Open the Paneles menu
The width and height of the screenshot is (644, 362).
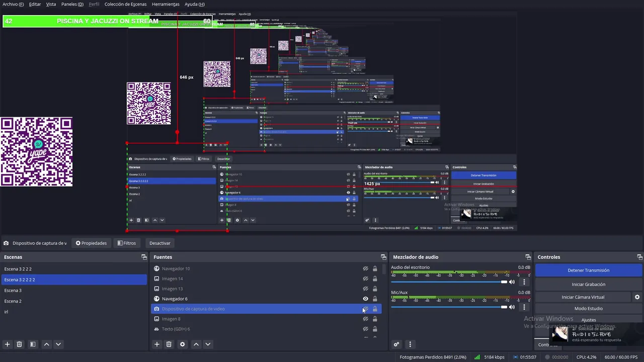click(72, 4)
